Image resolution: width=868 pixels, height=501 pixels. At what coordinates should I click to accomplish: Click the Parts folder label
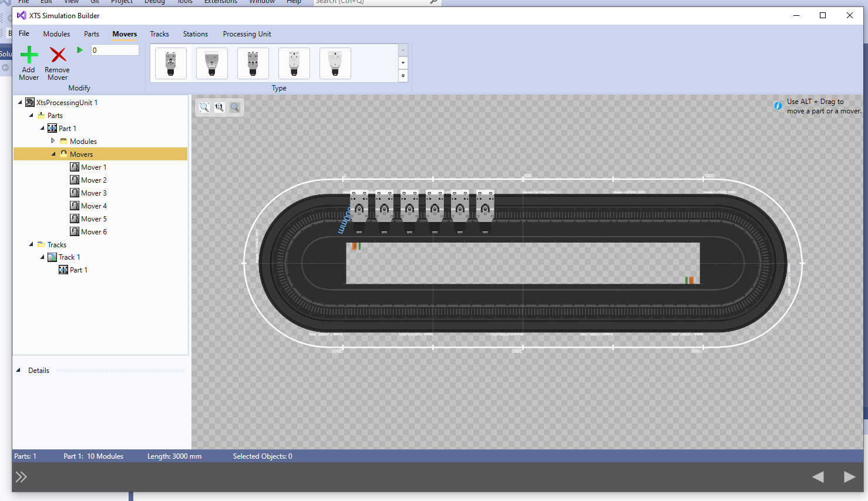click(55, 116)
